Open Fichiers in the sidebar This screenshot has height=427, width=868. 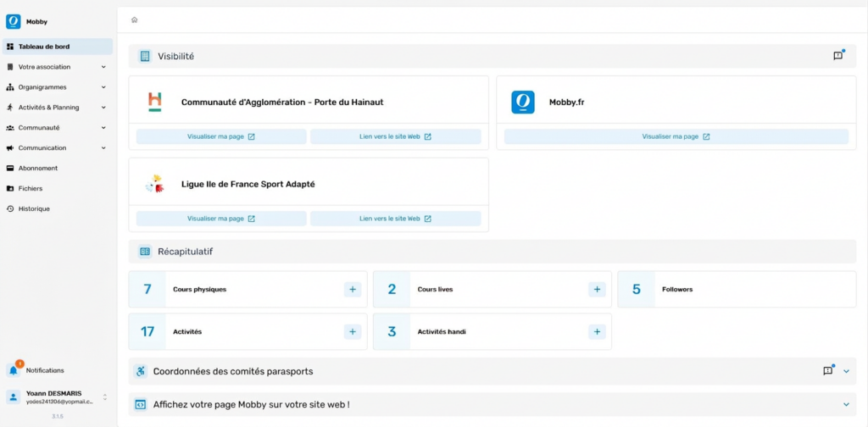[x=31, y=189]
